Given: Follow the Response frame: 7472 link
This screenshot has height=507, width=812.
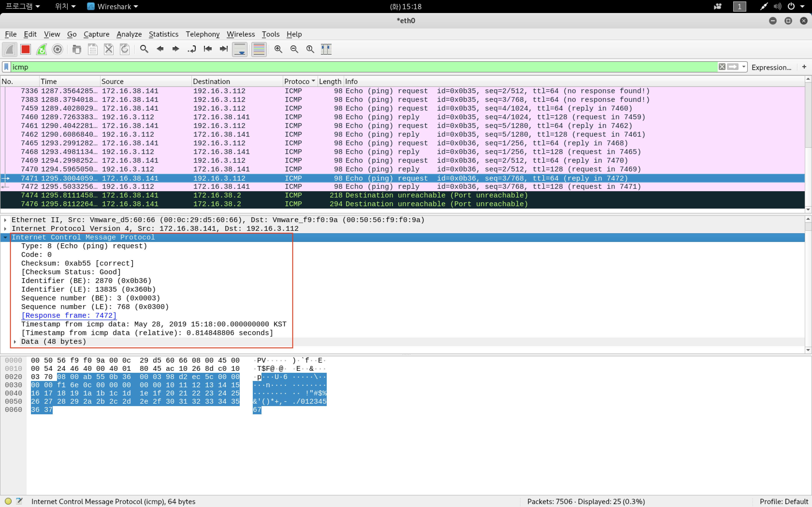Looking at the screenshot, I should (69, 316).
